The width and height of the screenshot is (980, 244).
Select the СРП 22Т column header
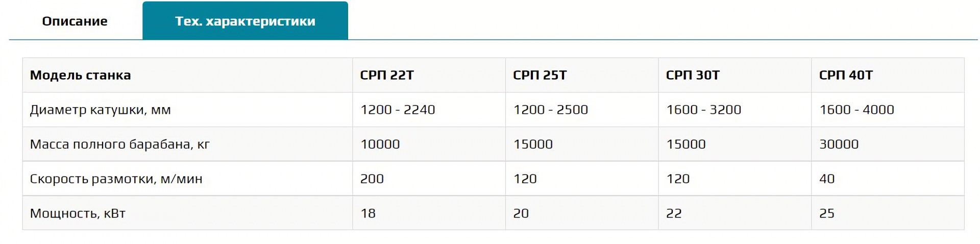(387, 75)
